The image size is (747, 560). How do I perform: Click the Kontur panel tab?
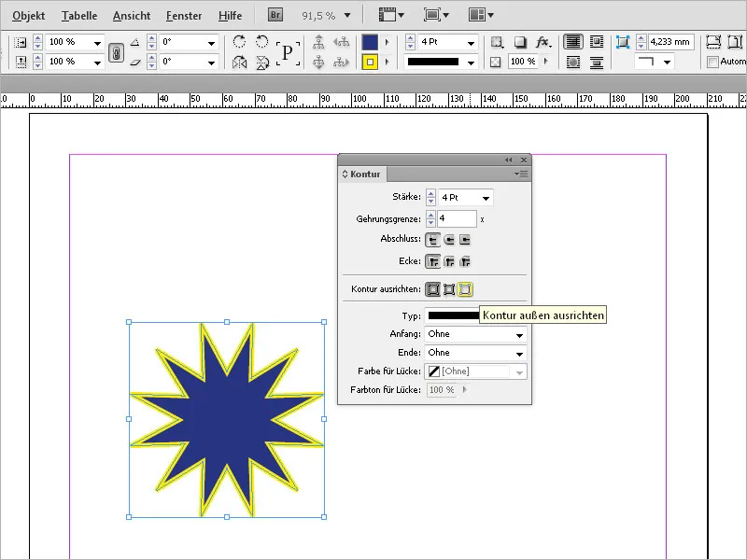364,174
